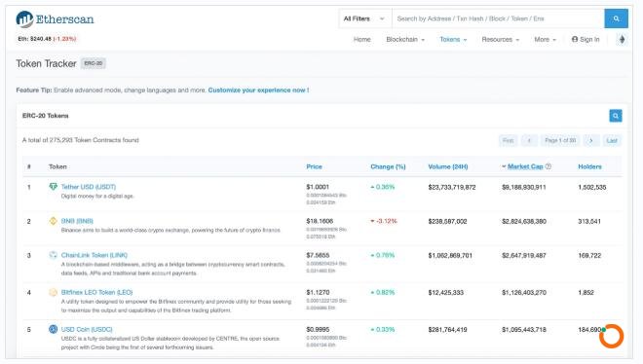Click the USD Coin token icon
This screenshot has height=364, width=643.
pyautogui.click(x=53, y=329)
